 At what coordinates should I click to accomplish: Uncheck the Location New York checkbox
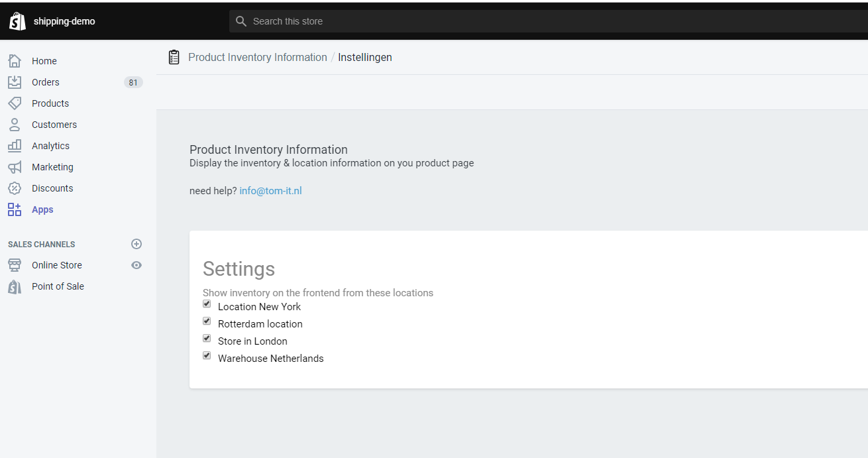click(207, 304)
